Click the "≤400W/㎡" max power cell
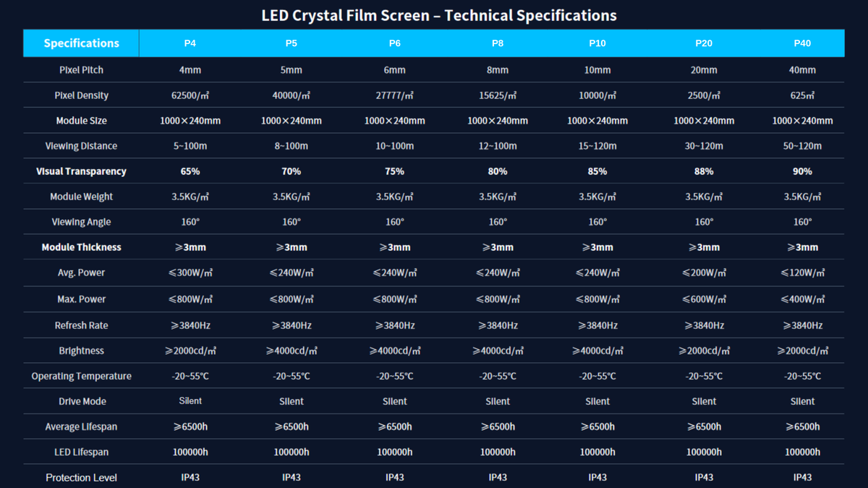This screenshot has height=488, width=868. (802, 299)
